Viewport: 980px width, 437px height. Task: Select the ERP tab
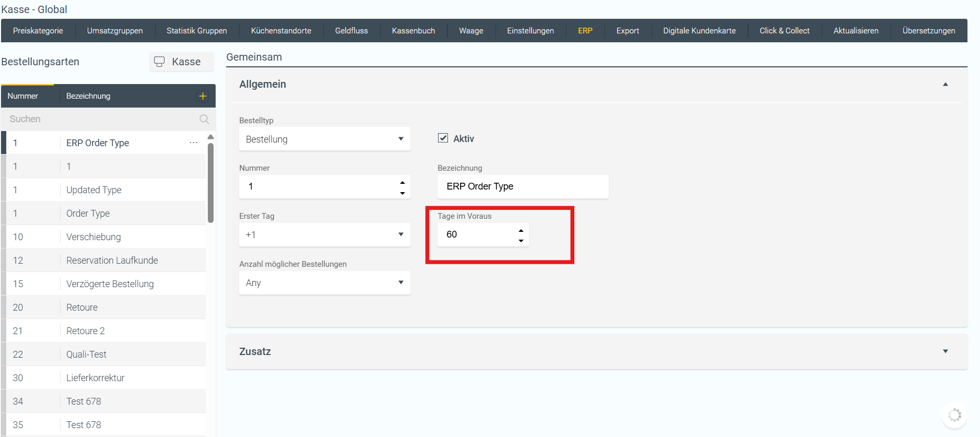tap(585, 31)
